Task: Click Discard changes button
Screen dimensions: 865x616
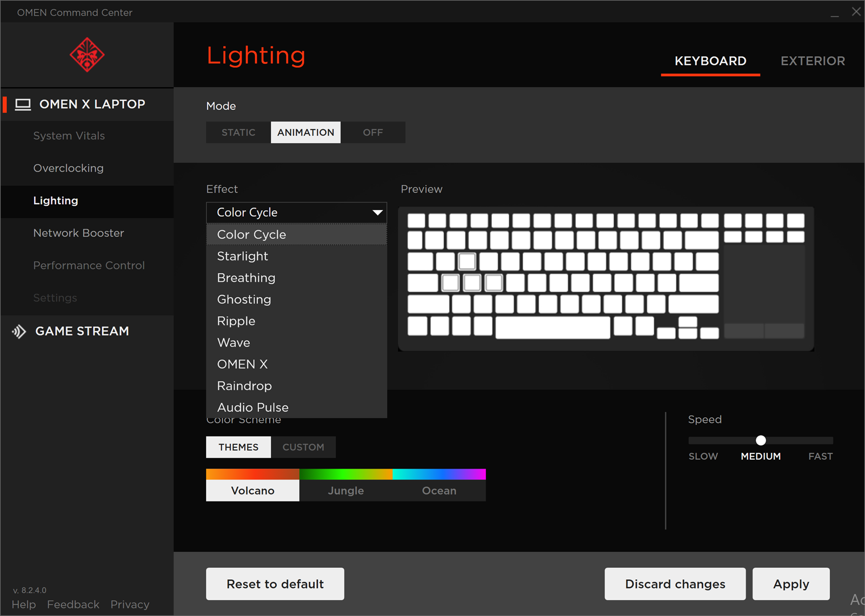Action: tap(675, 584)
